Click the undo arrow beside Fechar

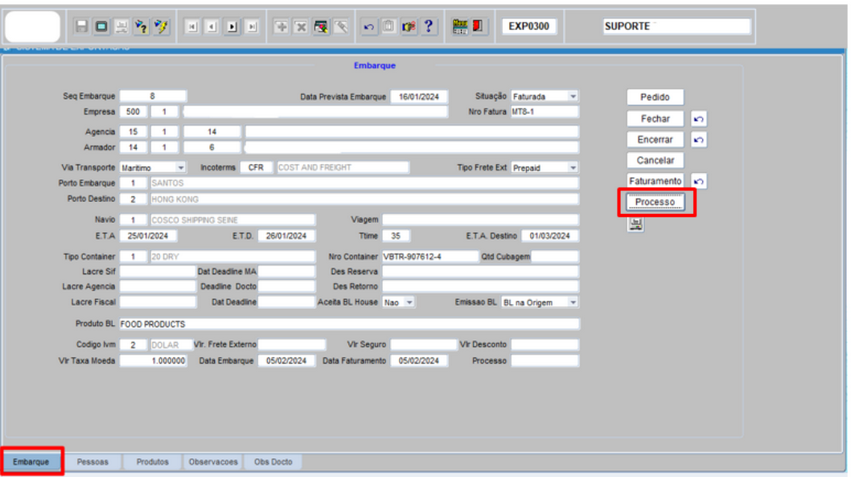click(699, 119)
